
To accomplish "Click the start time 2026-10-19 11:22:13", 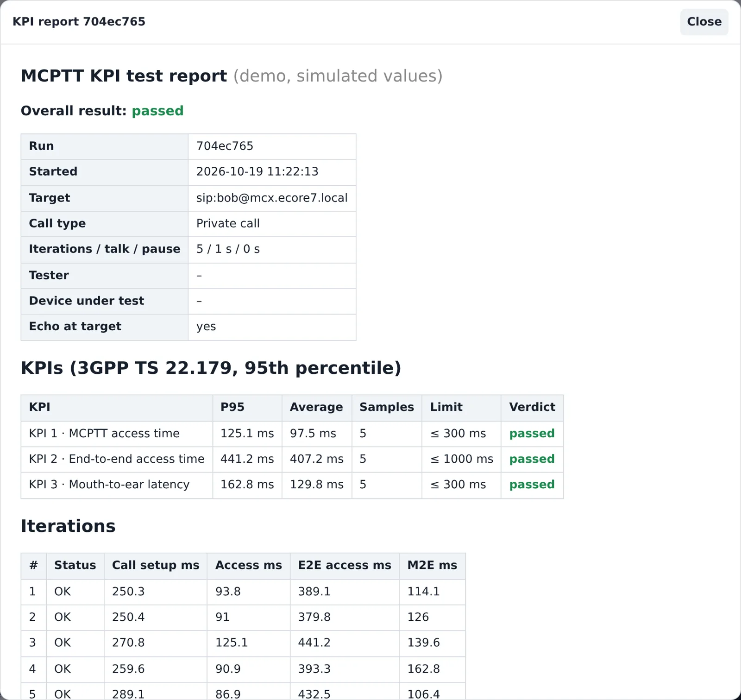I will (x=257, y=172).
